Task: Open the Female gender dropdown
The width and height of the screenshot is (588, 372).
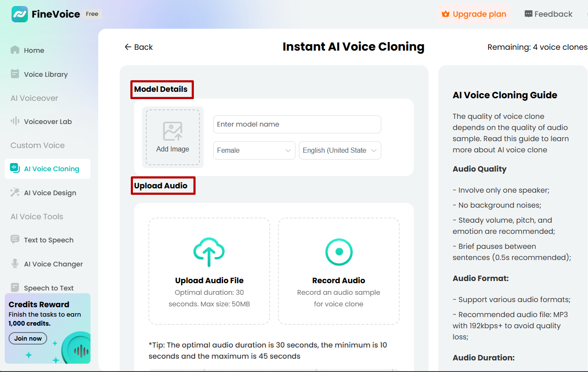Action: pos(254,151)
